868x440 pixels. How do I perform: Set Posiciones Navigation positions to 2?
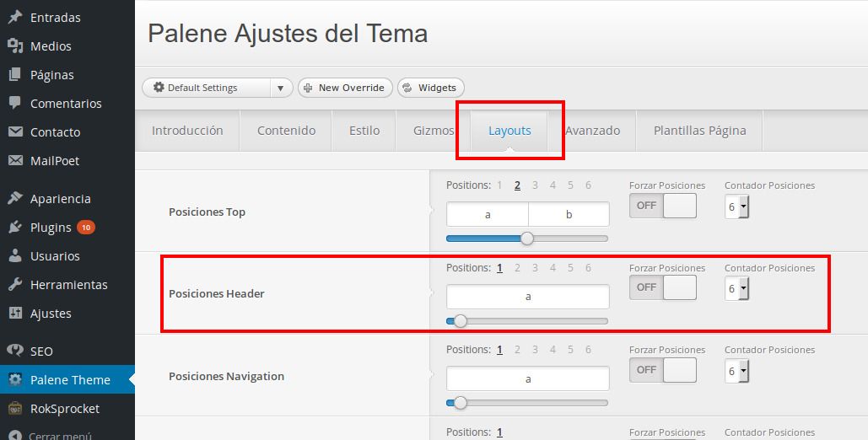(x=517, y=350)
